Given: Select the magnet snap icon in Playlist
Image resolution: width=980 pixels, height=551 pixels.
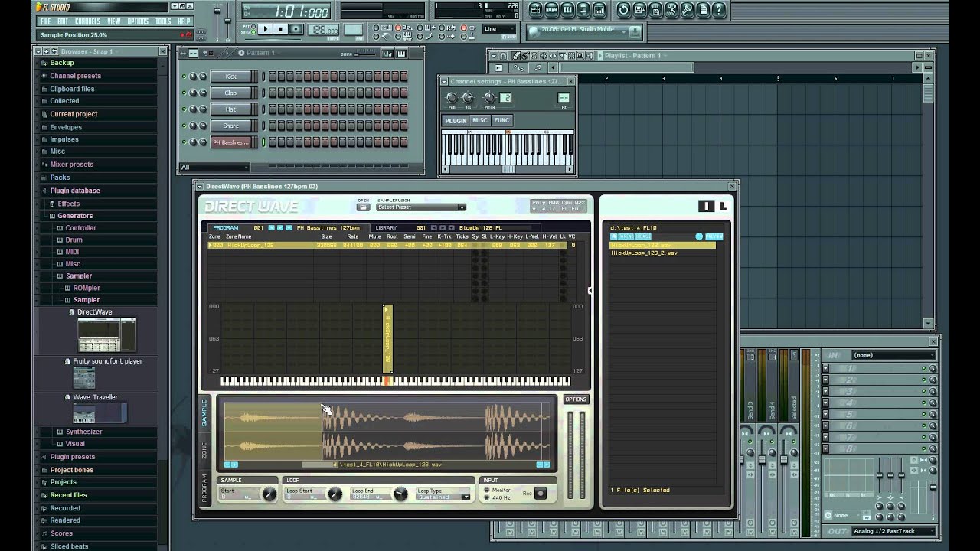Looking at the screenshot, I should (x=503, y=56).
